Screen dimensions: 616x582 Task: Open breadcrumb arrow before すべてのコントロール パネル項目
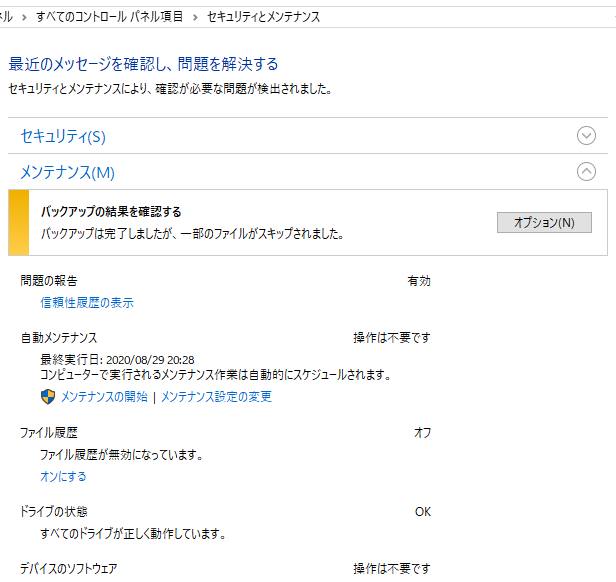coord(24,18)
